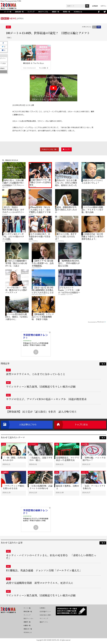Expand あわせて読みたい記事 via its 一覧 button
This screenshot has width=107, height=644.
(x=103, y=543)
